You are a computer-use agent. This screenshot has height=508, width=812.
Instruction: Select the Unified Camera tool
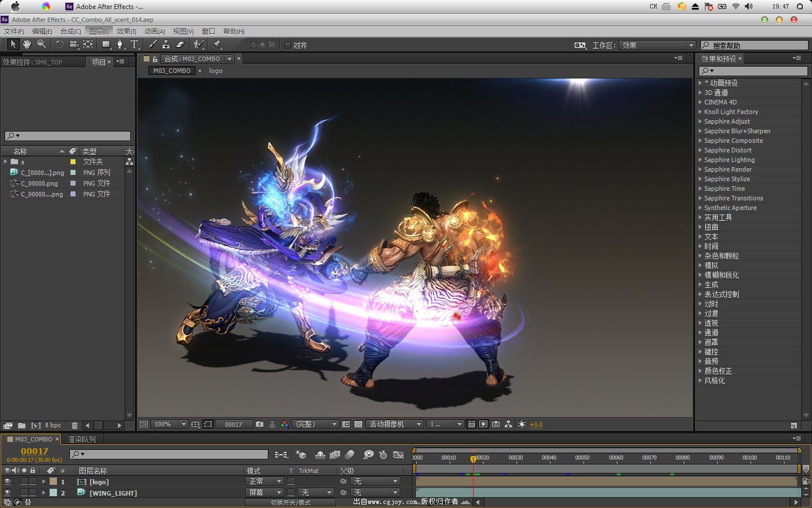coord(74,45)
